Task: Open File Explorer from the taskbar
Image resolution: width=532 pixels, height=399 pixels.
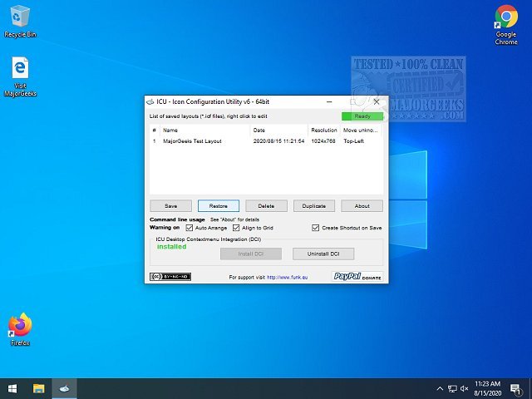Action: pyautogui.click(x=39, y=388)
